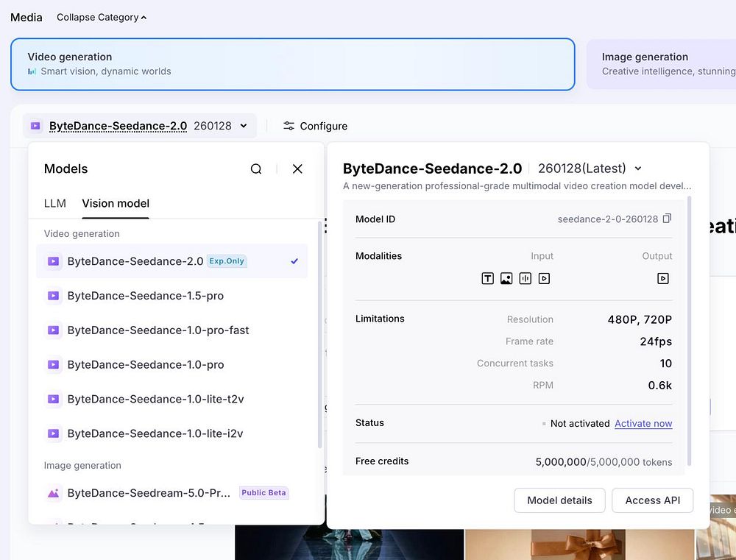
Task: Click the selected checkmark on Seedance-2.0
Action: click(x=294, y=261)
